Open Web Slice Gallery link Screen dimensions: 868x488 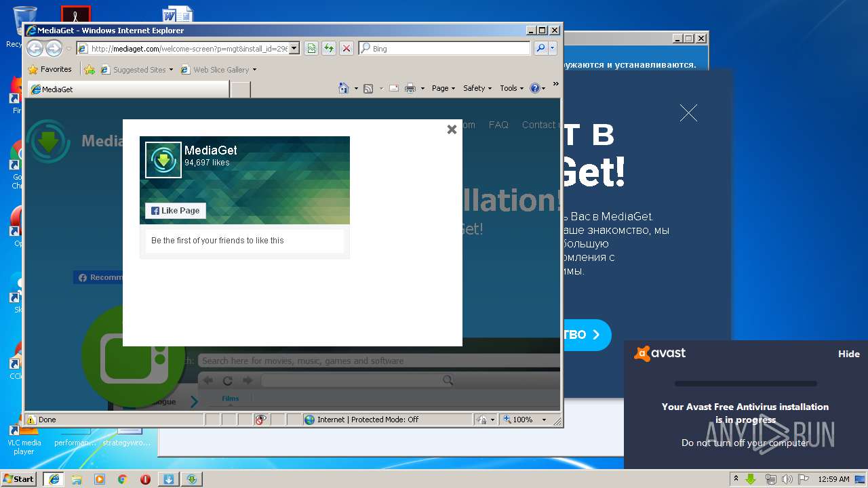pos(215,69)
